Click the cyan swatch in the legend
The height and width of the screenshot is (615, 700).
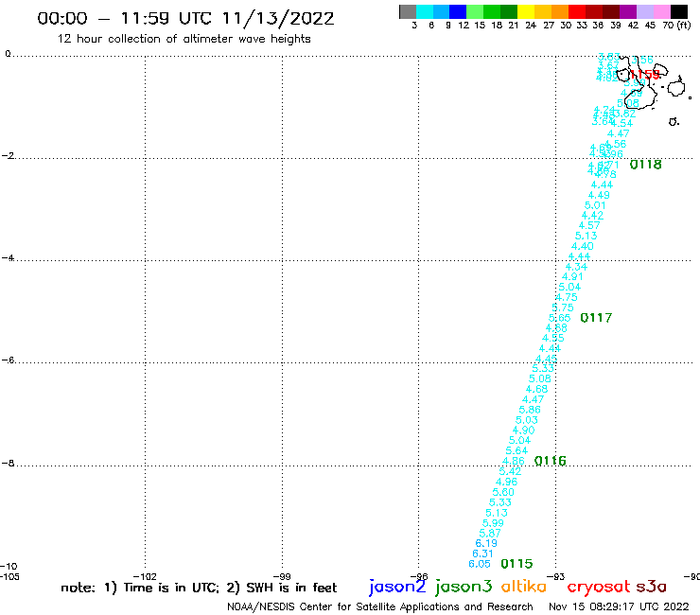click(424, 11)
